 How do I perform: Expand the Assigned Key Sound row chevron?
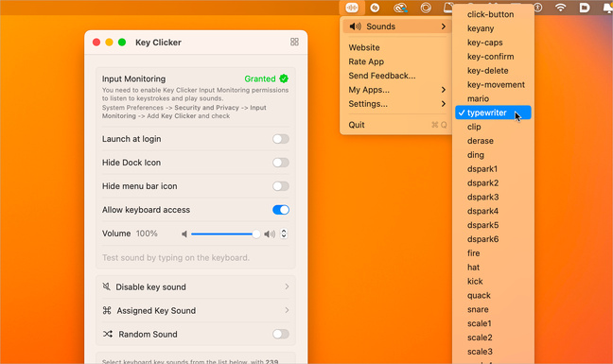coord(287,310)
